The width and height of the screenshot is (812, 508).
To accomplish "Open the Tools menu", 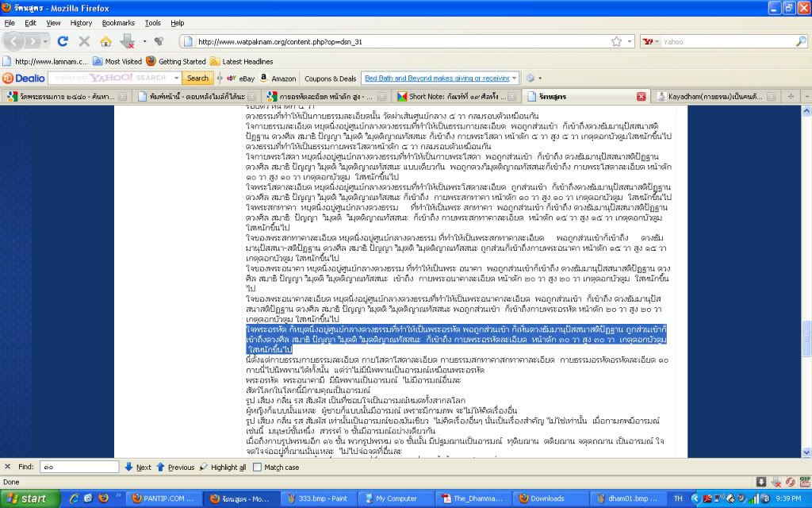I will point(153,23).
